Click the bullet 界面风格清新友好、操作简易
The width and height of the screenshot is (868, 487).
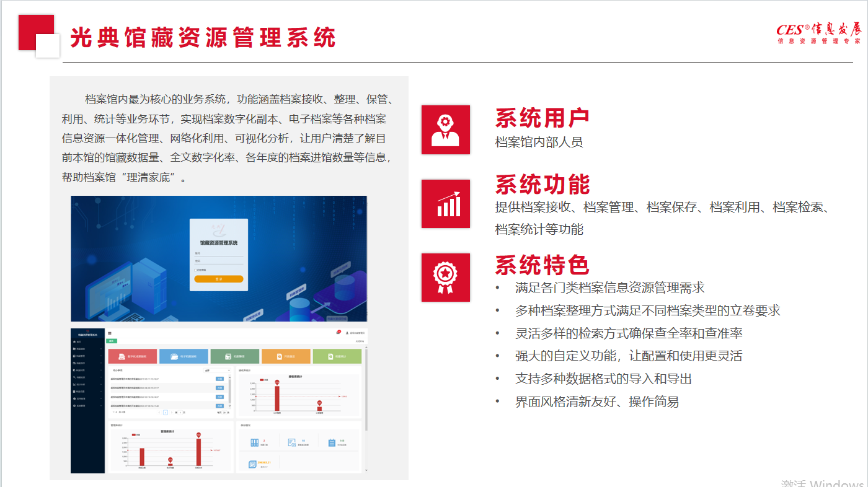pos(597,401)
